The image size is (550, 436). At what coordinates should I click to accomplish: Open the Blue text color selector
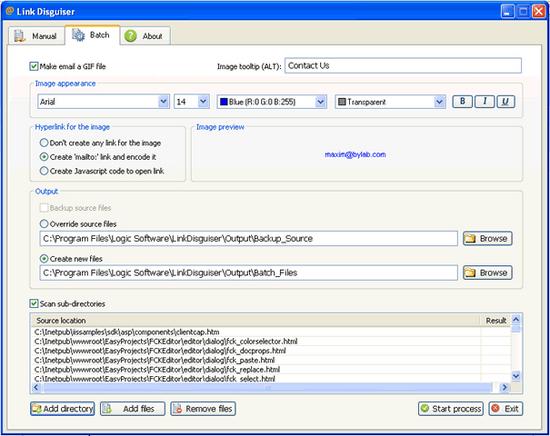[272, 102]
